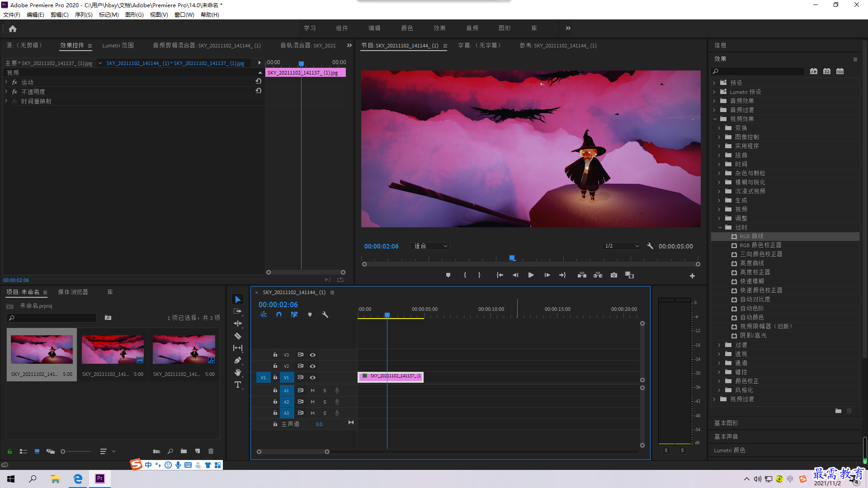Toggle V1 source patching button
This screenshot has height=488, width=868.
(263, 377)
